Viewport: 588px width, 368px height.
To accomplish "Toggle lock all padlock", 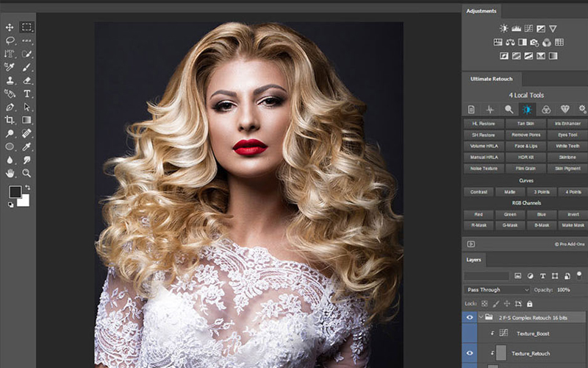I will tap(529, 304).
